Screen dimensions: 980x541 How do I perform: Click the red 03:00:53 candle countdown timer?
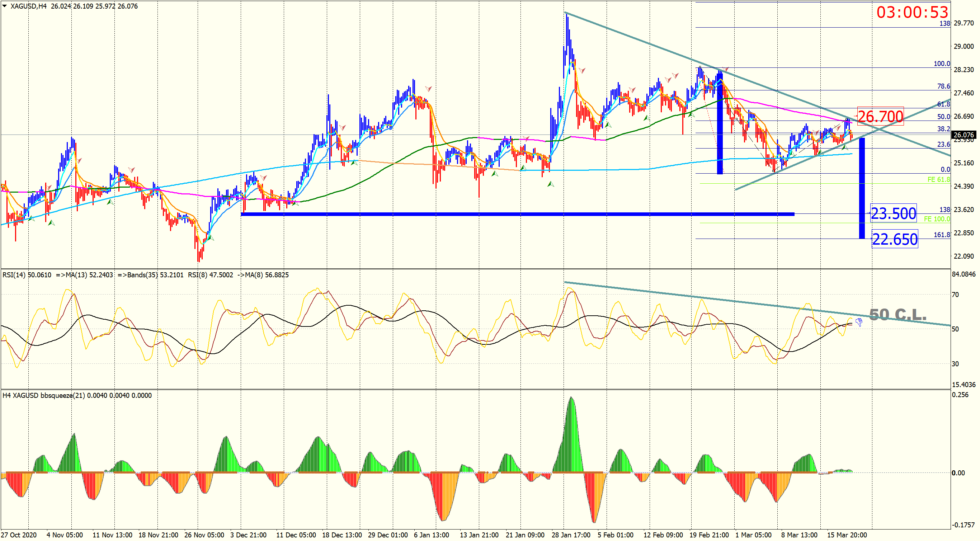(912, 12)
